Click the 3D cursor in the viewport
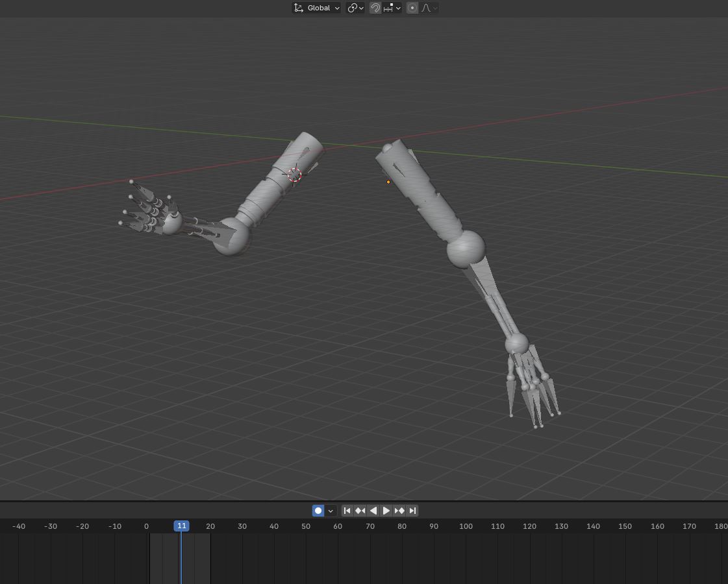This screenshot has width=728, height=584. click(294, 175)
